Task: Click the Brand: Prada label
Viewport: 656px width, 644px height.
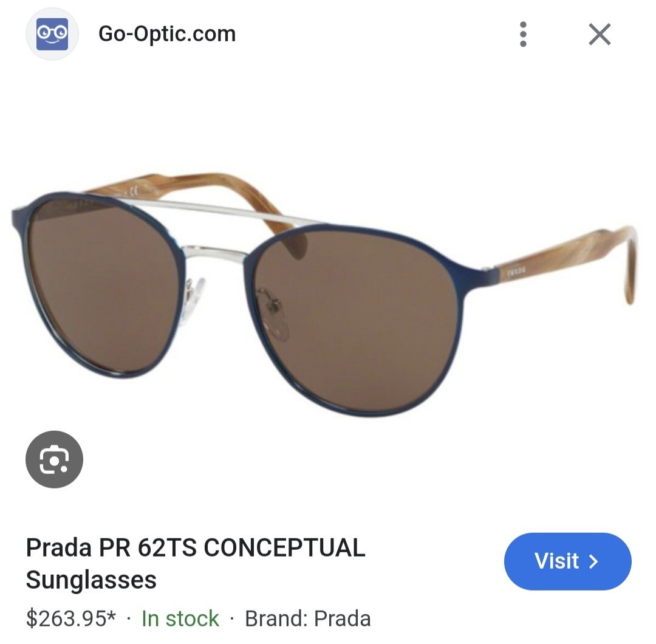Action: point(308,618)
